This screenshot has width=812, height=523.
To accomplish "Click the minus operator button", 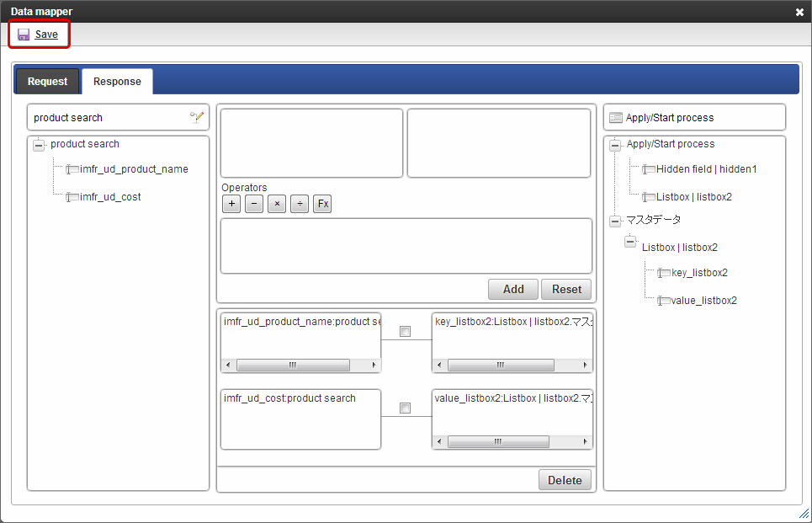I will point(254,204).
